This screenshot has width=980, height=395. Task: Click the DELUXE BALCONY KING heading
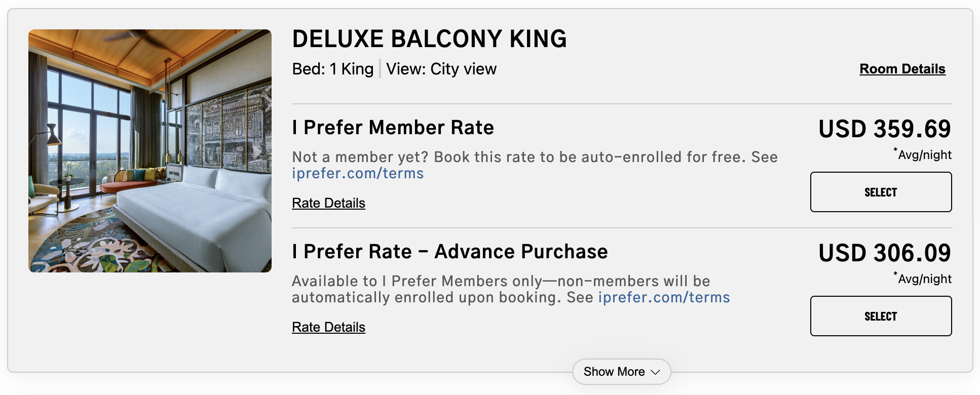click(429, 38)
